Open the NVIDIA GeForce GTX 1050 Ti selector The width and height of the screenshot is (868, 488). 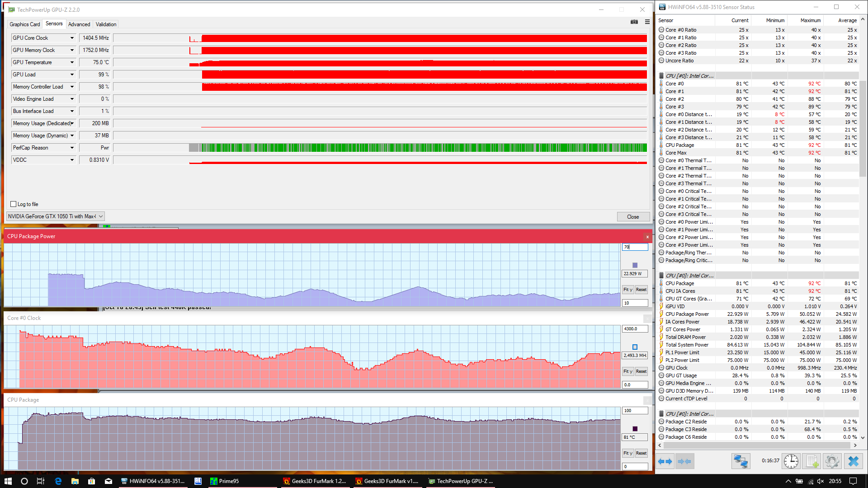click(56, 216)
